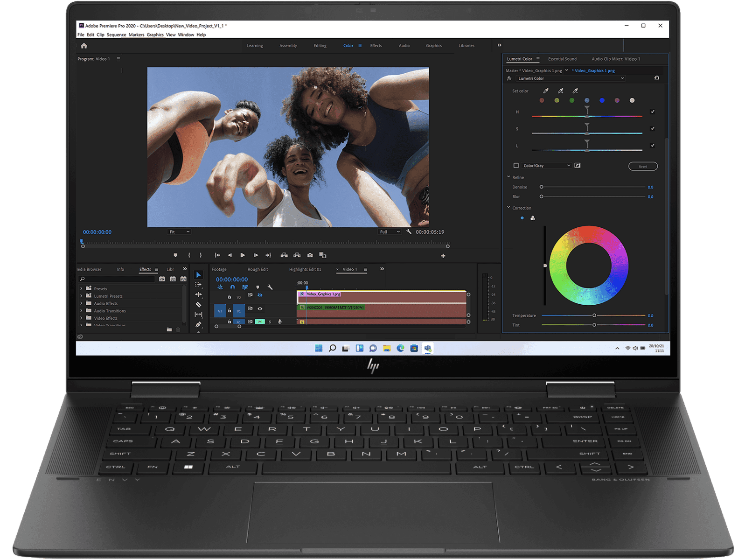Viewport: 745px width, 560px height.
Task: Collapse the Correction section
Action: point(508,208)
